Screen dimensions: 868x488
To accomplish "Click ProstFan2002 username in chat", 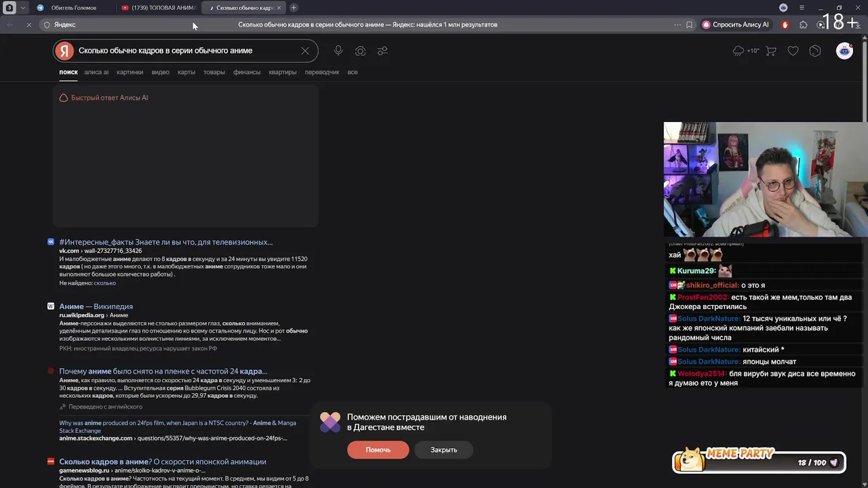I will tap(703, 298).
